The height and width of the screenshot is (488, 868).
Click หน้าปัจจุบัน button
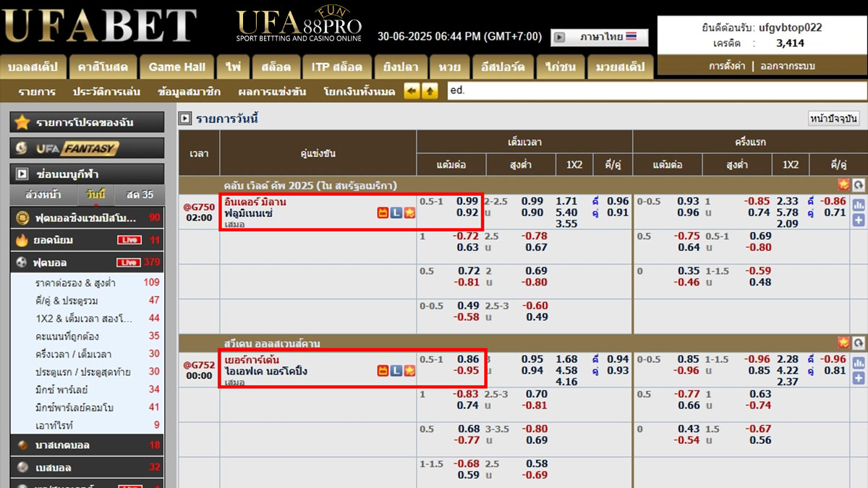coord(833,119)
